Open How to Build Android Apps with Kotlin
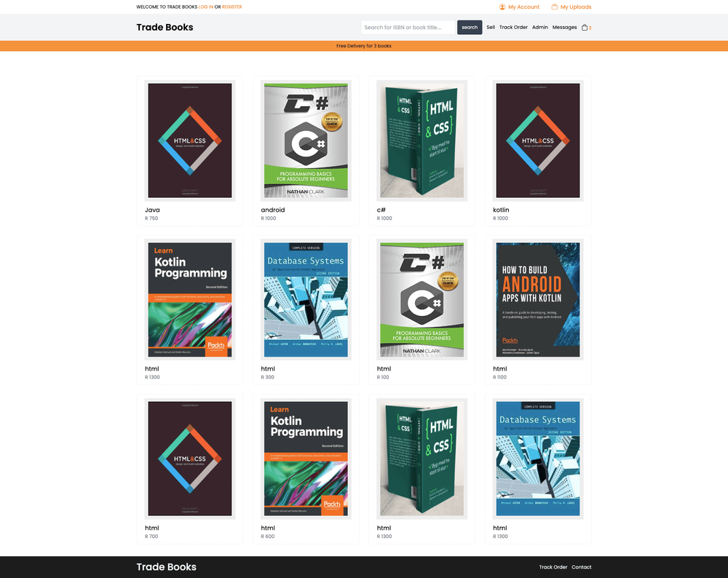The height and width of the screenshot is (578, 728). point(537,299)
